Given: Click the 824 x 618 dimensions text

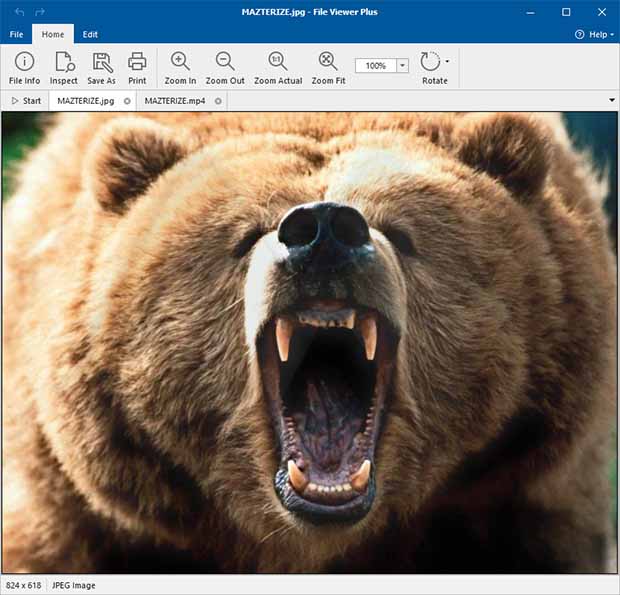Looking at the screenshot, I should click(24, 585).
